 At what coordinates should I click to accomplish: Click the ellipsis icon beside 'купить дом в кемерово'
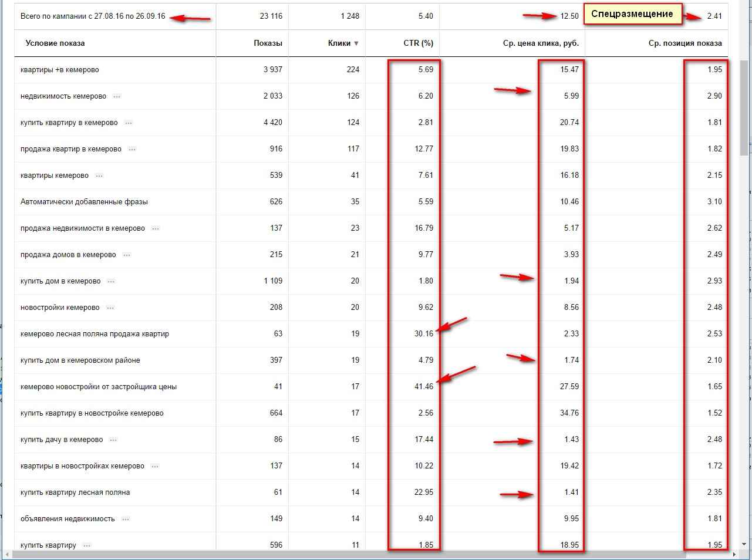click(x=111, y=281)
